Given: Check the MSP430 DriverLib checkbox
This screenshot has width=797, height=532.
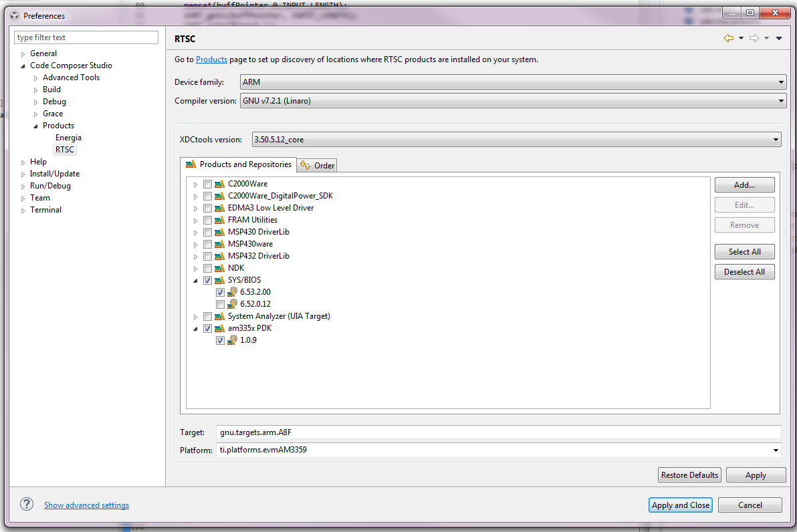Looking at the screenshot, I should 207,232.
